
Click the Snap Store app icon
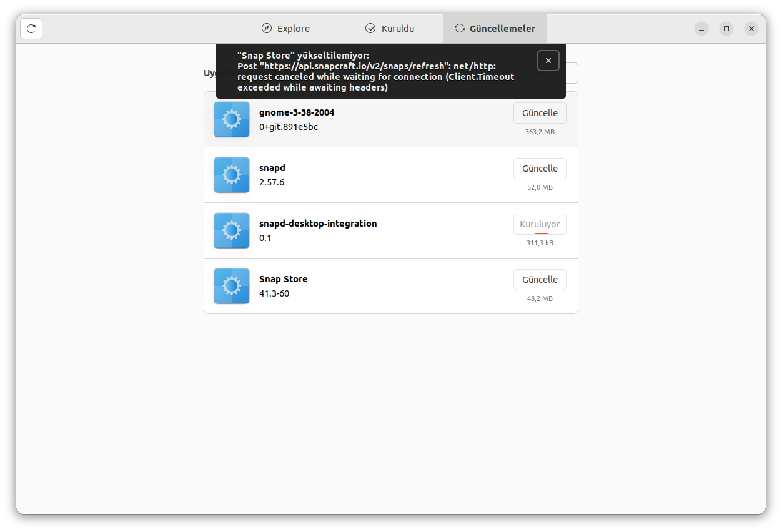click(x=232, y=286)
